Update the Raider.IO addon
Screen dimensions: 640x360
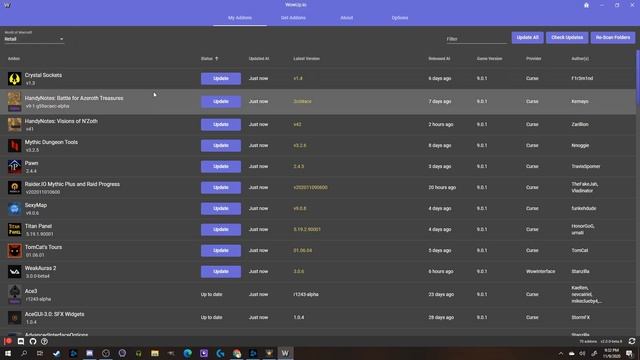click(220, 187)
